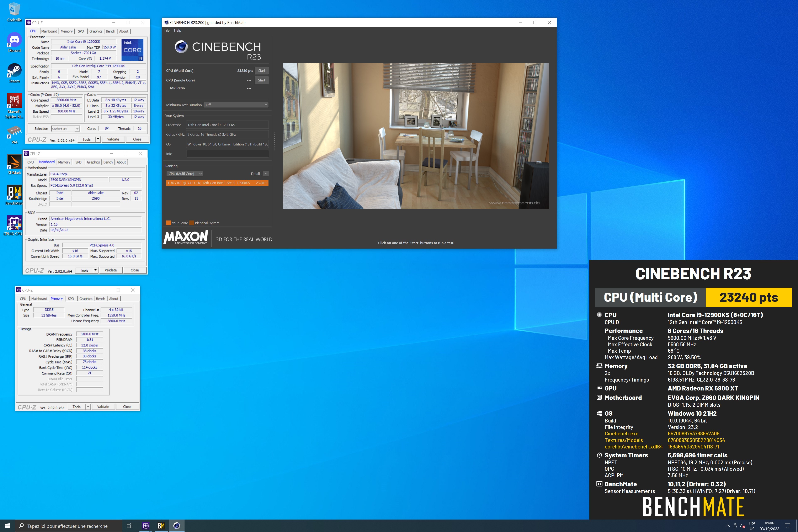The image size is (798, 532).
Task: Click Close in the Mainboard CPU-Z window
Action: pos(135,270)
